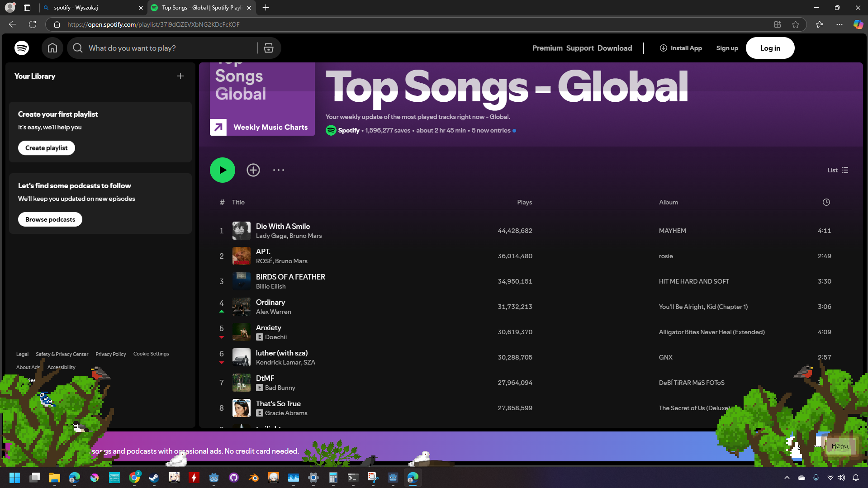The width and height of the screenshot is (868, 488).
Task: Open the Download page
Action: pos(615,48)
